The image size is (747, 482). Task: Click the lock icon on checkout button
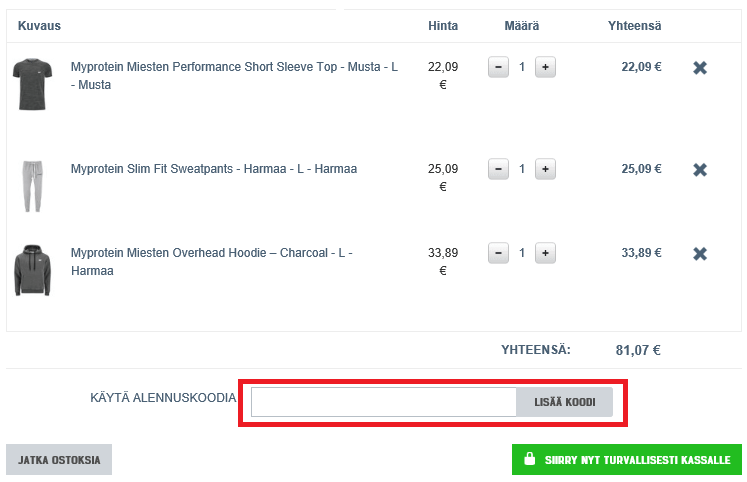tap(530, 460)
